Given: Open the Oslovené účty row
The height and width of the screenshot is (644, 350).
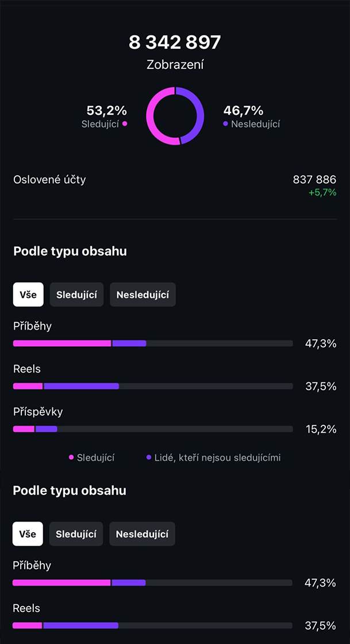Looking at the screenshot, I should (49, 180).
